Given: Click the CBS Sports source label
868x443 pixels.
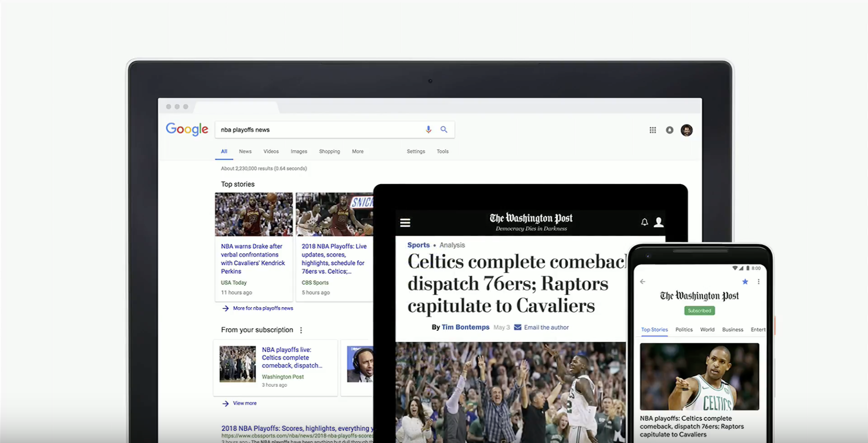Looking at the screenshot, I should point(315,283).
